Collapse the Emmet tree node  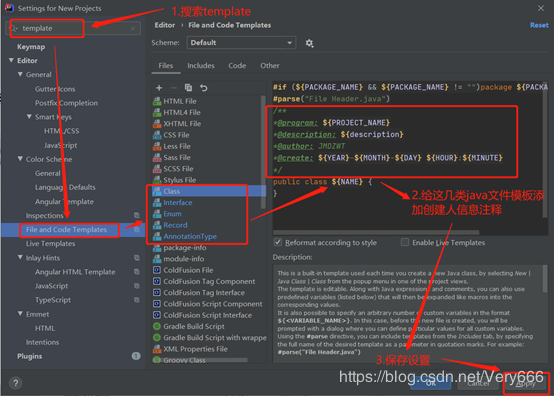[20, 314]
